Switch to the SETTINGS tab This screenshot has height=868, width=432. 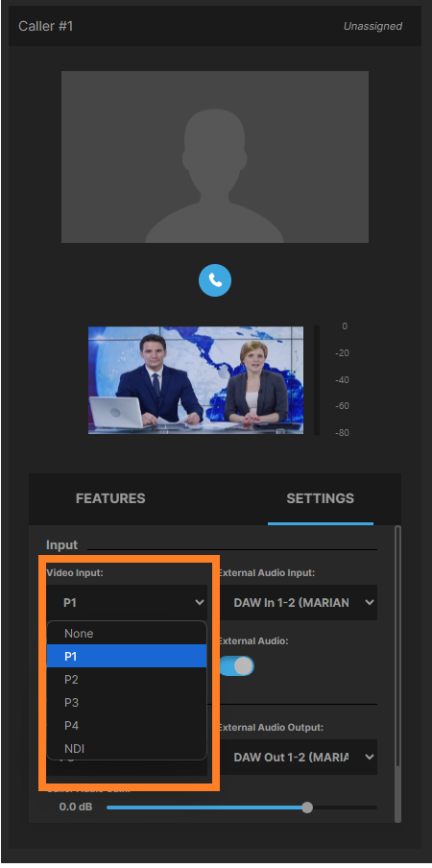(321, 498)
